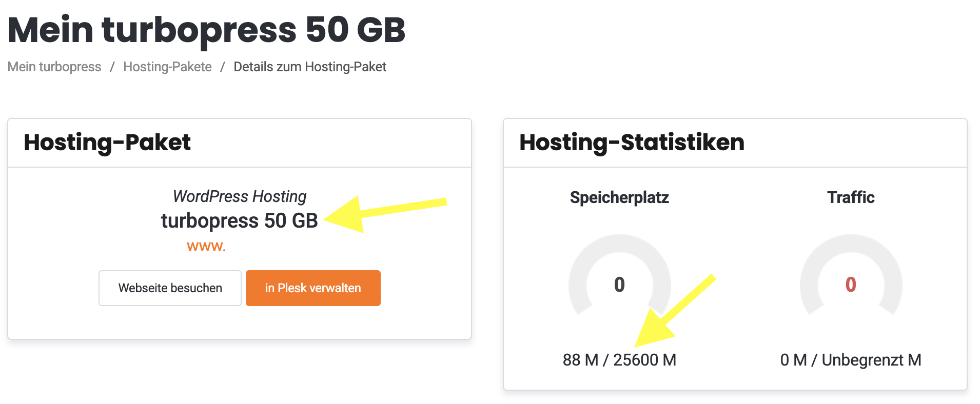Select the Details zum Hosting-Paket breadcrumb

309,67
